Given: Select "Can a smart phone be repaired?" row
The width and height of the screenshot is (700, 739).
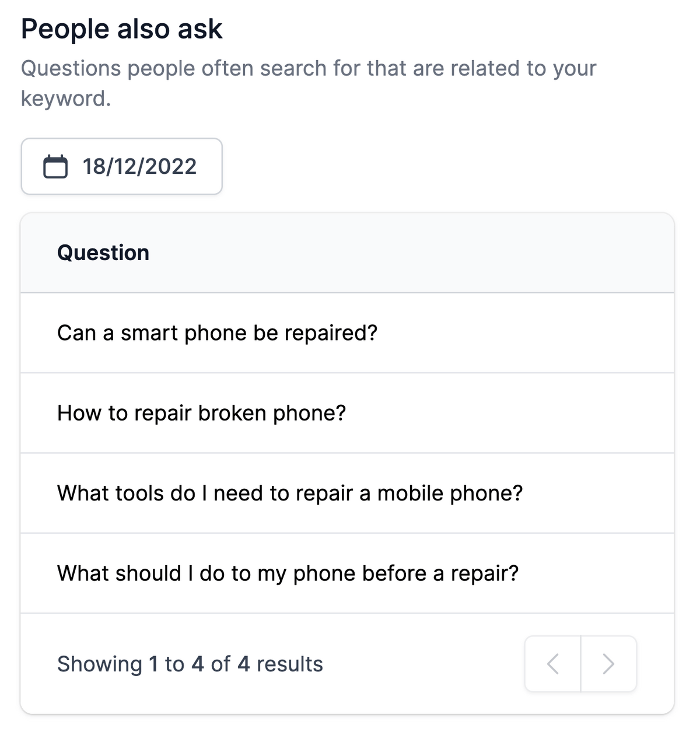Looking at the screenshot, I should tap(347, 333).
